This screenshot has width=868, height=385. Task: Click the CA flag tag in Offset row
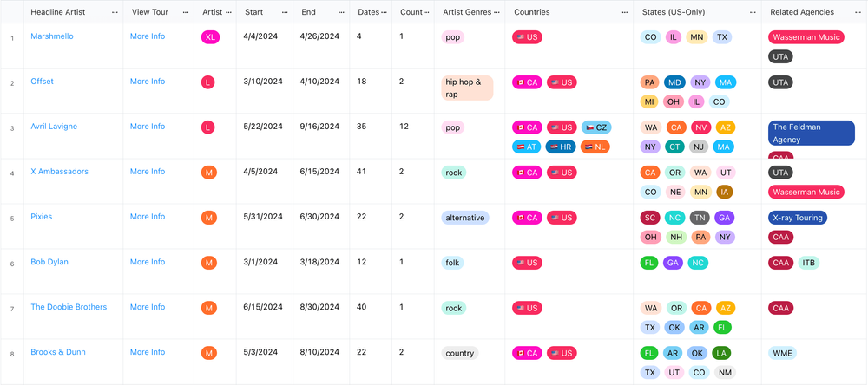point(527,82)
